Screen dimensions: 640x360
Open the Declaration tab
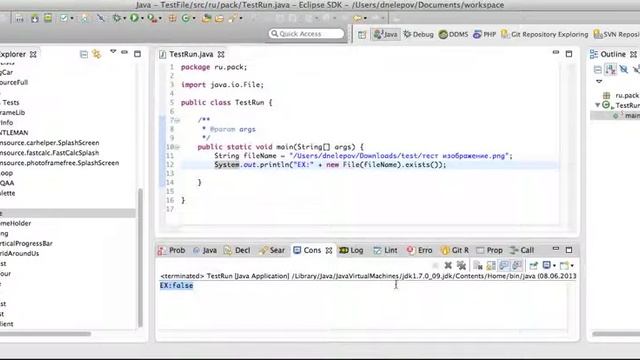(x=237, y=250)
